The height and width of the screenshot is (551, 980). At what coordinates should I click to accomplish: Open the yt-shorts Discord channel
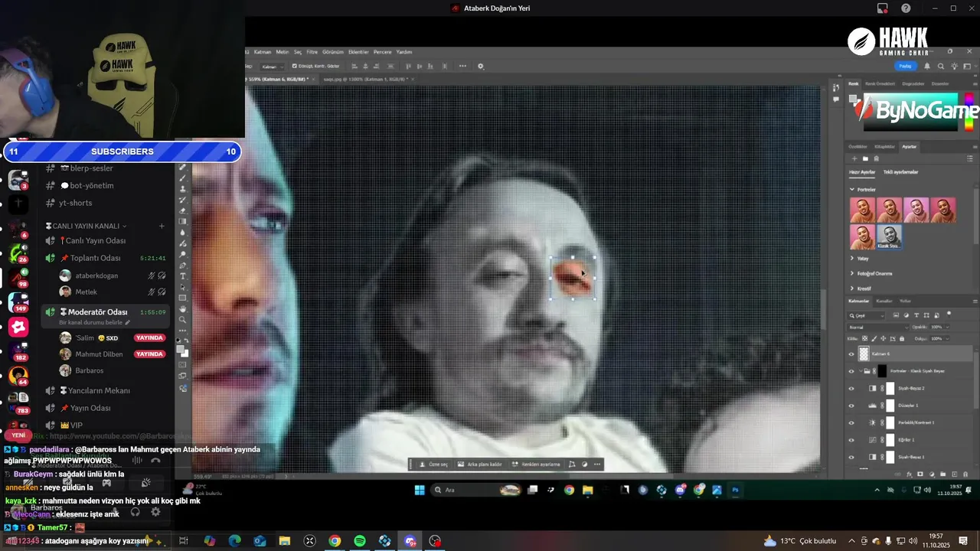pyautogui.click(x=76, y=203)
